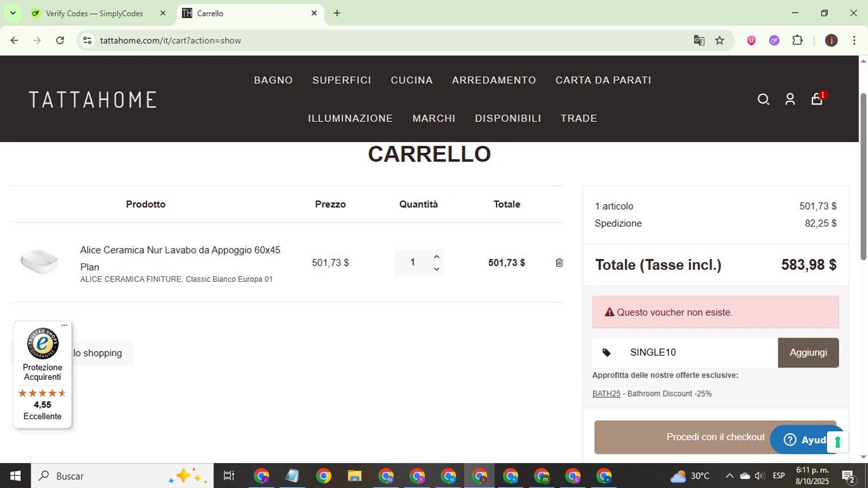Open the Chrome profile avatar
Image resolution: width=868 pixels, height=488 pixels.
(832, 41)
